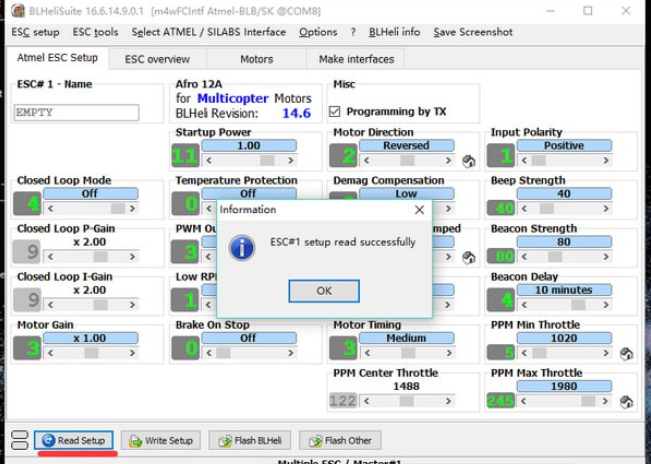Switch to the ESC overview tab

point(157,59)
